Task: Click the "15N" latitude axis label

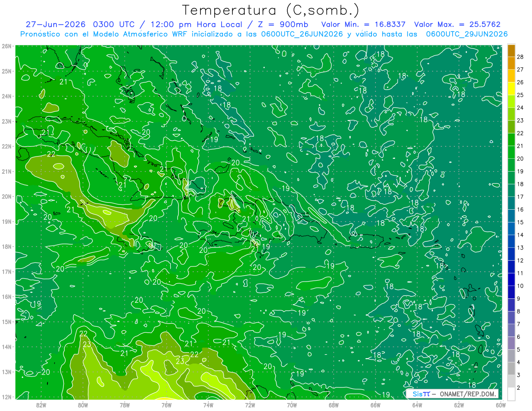Action: pos(6,321)
